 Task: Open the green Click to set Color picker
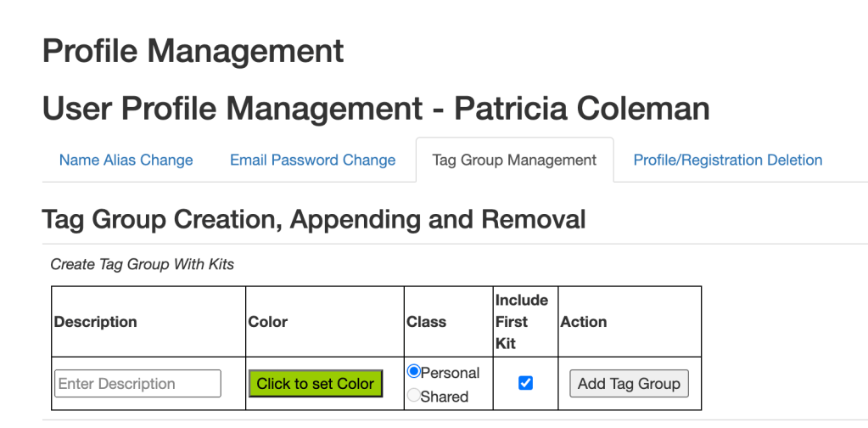pos(315,384)
